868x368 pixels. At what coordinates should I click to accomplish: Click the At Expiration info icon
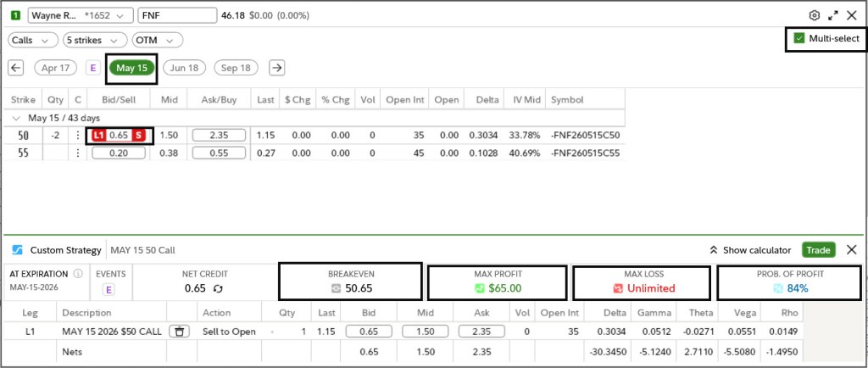point(78,274)
